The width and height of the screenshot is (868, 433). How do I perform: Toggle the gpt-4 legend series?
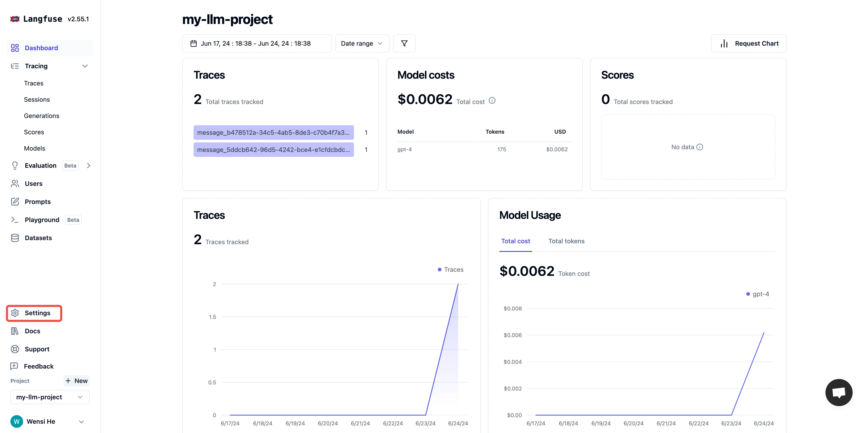pyautogui.click(x=757, y=294)
